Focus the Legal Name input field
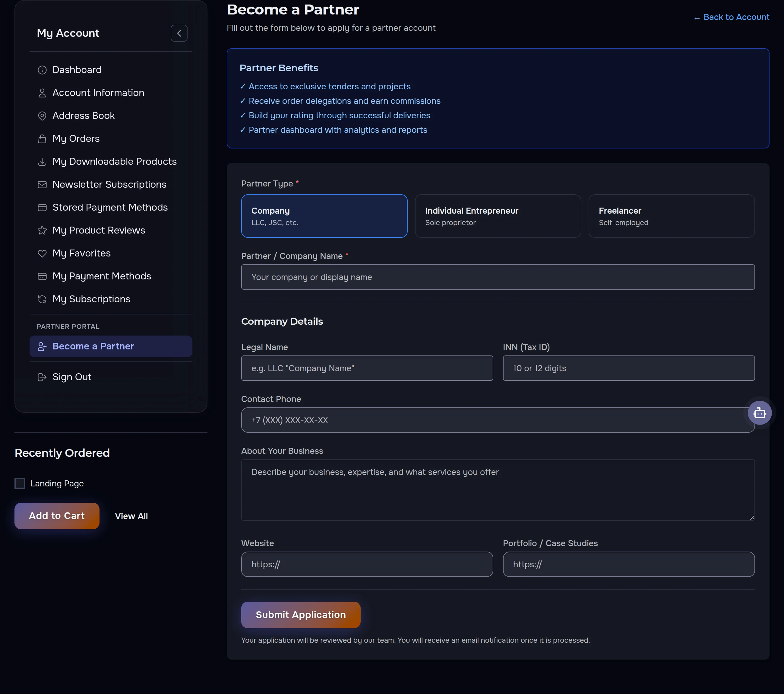The image size is (784, 694). coord(367,368)
